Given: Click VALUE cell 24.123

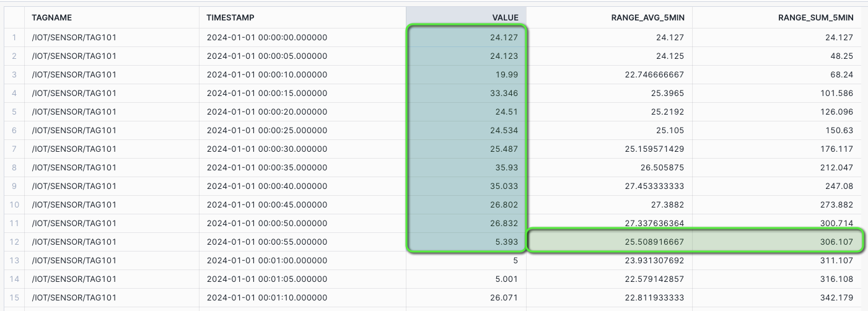Looking at the screenshot, I should click(x=466, y=56).
